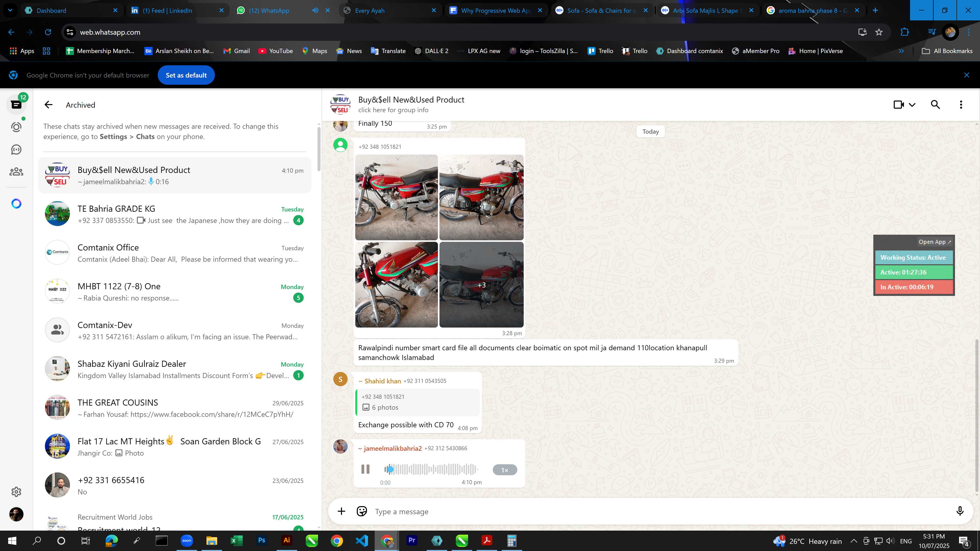The image size is (980, 551).
Task: Select the Buy&$ell New&Used Product archived chat
Action: click(175, 175)
